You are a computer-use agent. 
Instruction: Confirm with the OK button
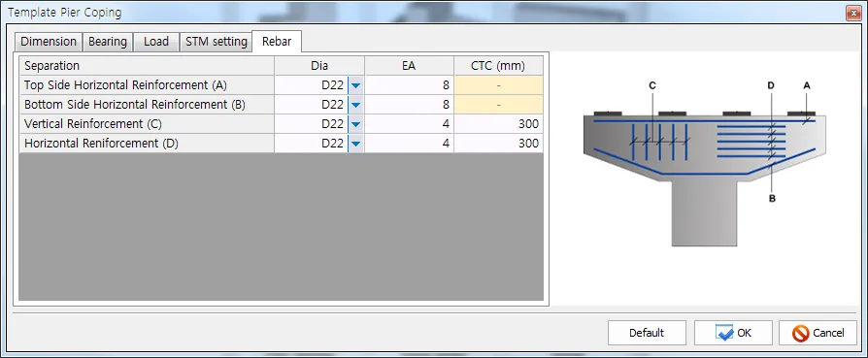click(x=733, y=333)
